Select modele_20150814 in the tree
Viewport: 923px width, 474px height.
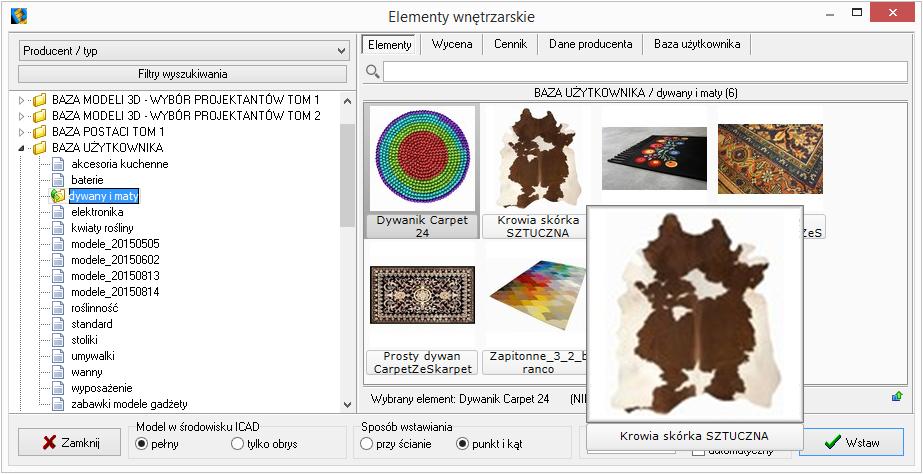pyautogui.click(x=115, y=291)
